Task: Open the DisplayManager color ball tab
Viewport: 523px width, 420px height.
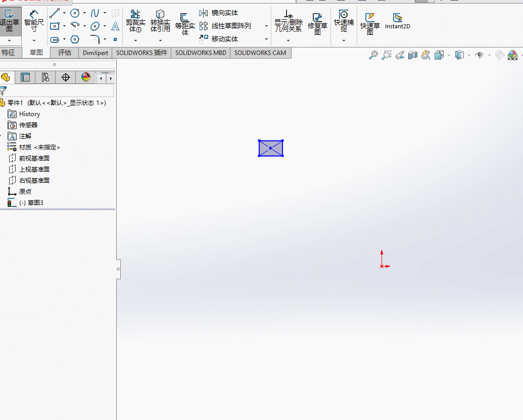Action: click(86, 78)
